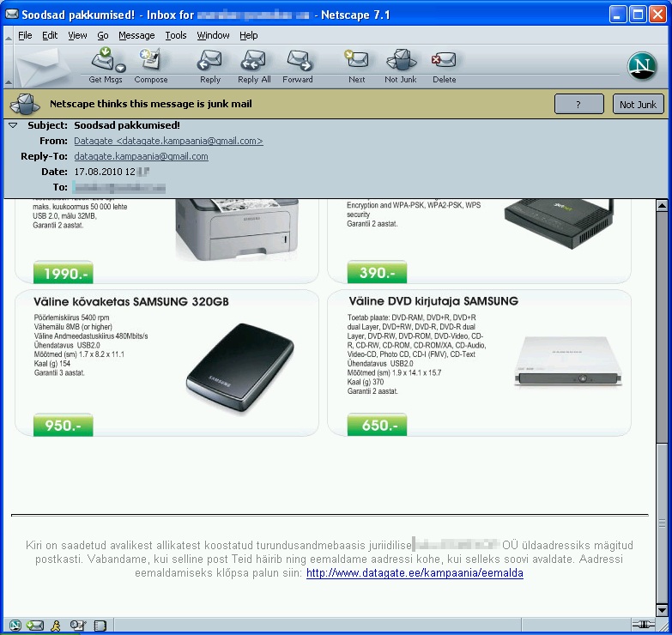672x635 pixels.
Task: Click heading Väline kõvaketas SAMSUNG 320GB
Action: coord(131,302)
